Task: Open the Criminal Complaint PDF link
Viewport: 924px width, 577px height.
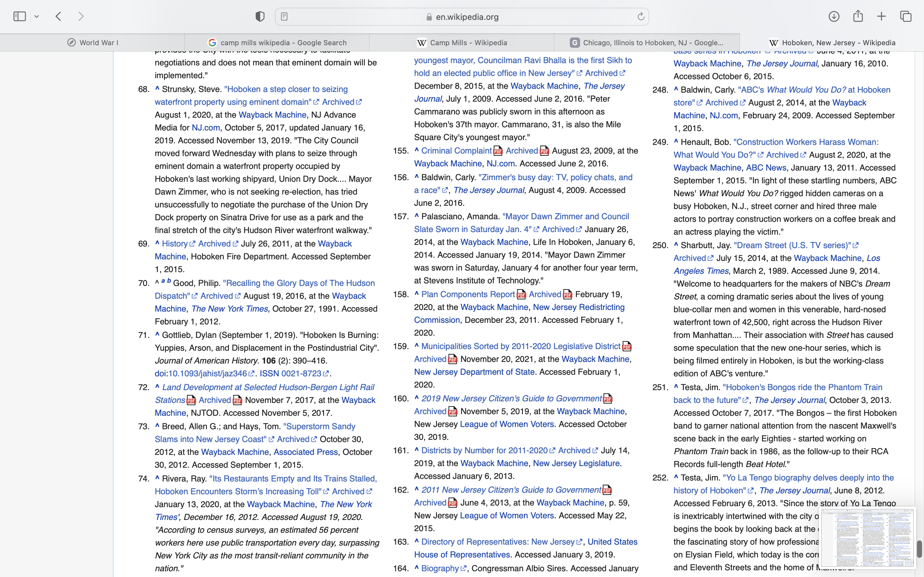Action: 456,151
